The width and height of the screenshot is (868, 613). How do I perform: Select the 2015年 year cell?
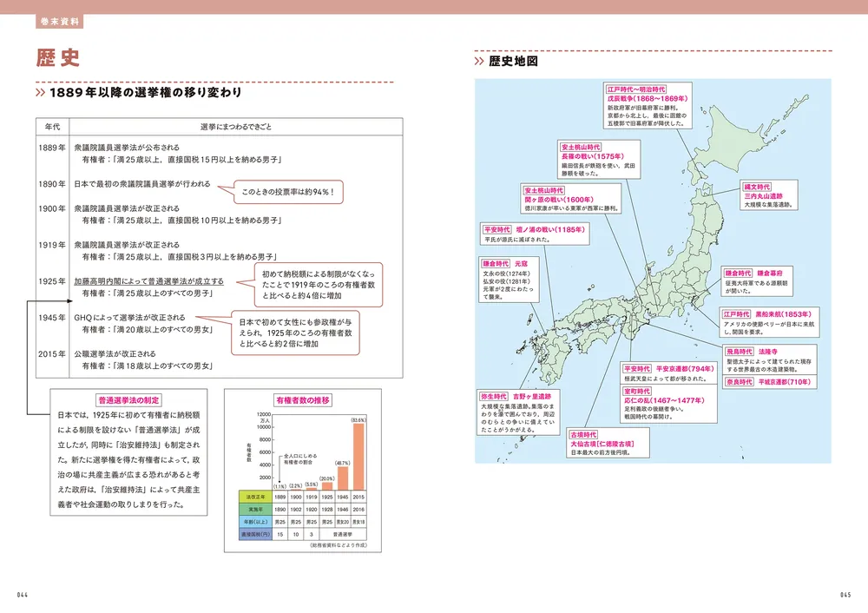click(x=52, y=354)
